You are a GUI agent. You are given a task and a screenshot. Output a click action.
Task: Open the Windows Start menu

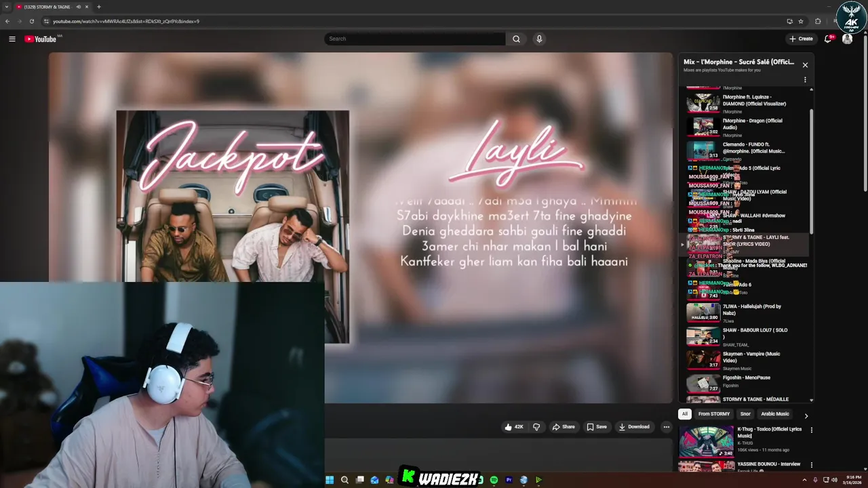click(x=330, y=480)
